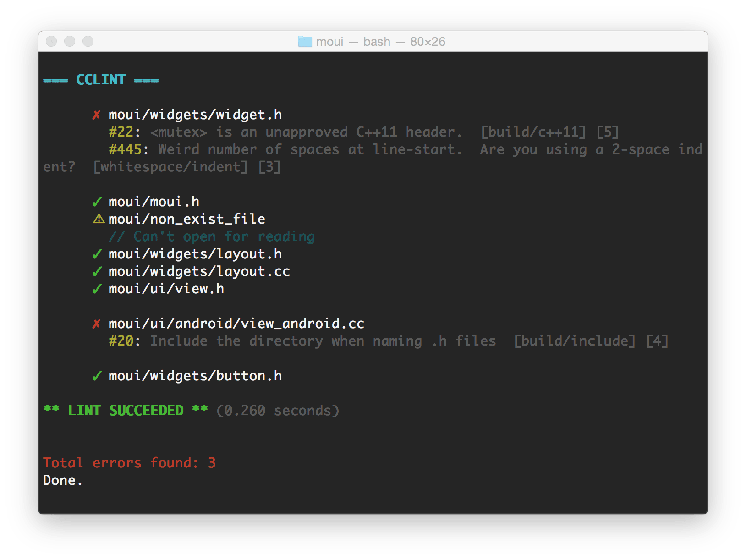The image size is (746, 560).
Task: Click the [build/c++11] category label
Action: (533, 132)
